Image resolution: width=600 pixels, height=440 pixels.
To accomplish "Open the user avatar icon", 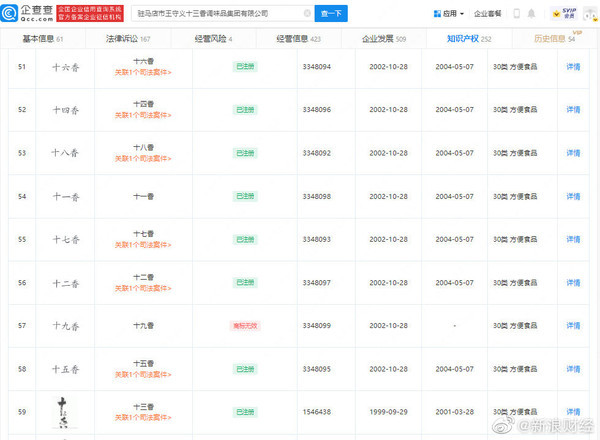I will click(x=590, y=15).
